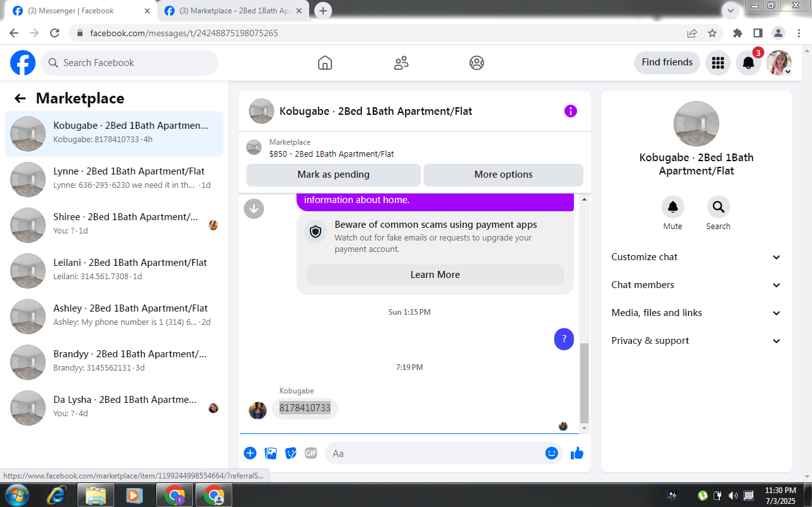The height and width of the screenshot is (507, 812).
Task: Open Shiree's apartment conversation
Action: coord(114,225)
